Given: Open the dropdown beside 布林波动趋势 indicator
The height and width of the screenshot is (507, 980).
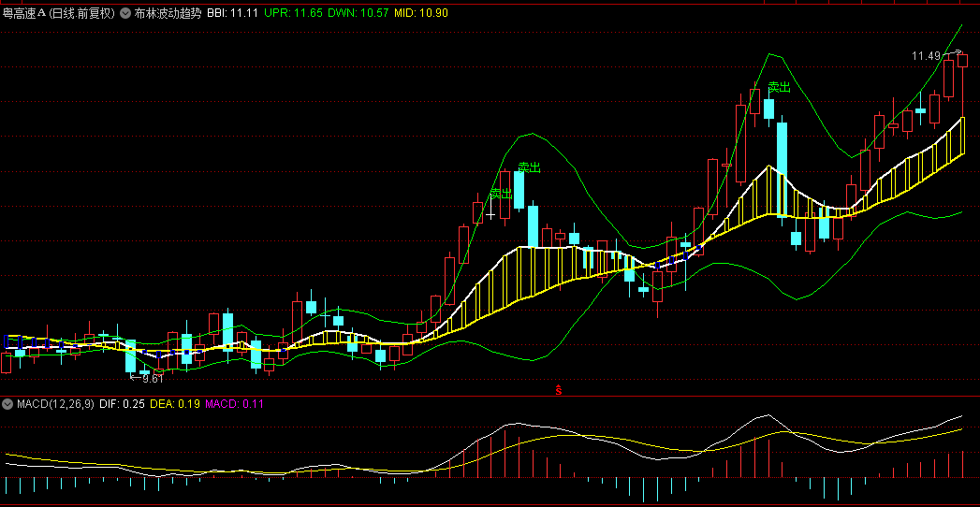Looking at the screenshot, I should pyautogui.click(x=125, y=13).
